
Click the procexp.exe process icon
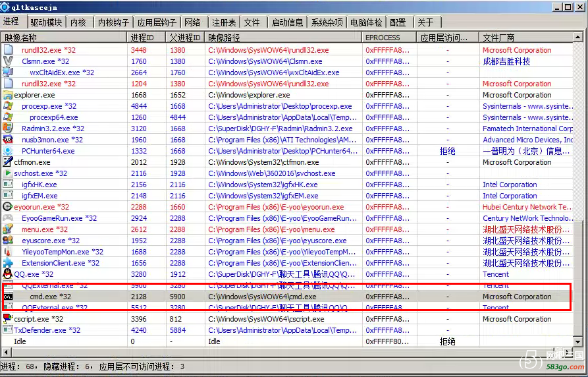pos(8,106)
